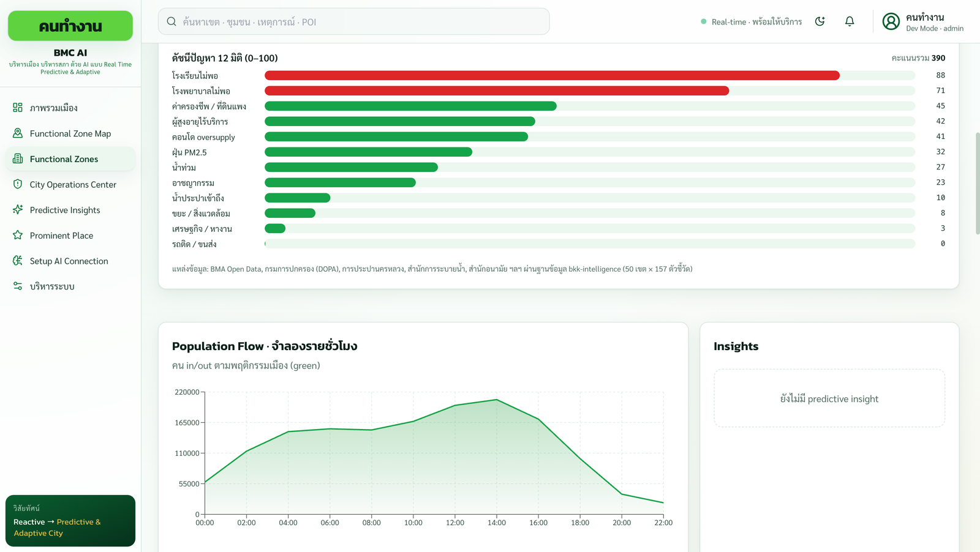Click the ฝุ่น PM2.5 progress bar

tap(368, 152)
